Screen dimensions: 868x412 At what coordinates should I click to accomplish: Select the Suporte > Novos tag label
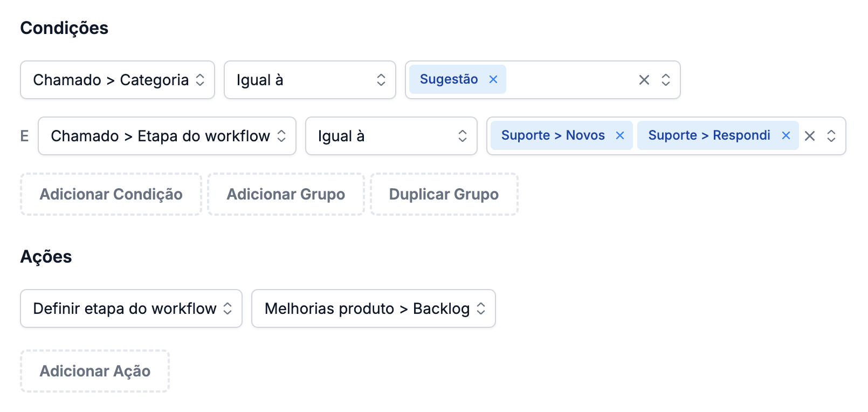pos(553,135)
